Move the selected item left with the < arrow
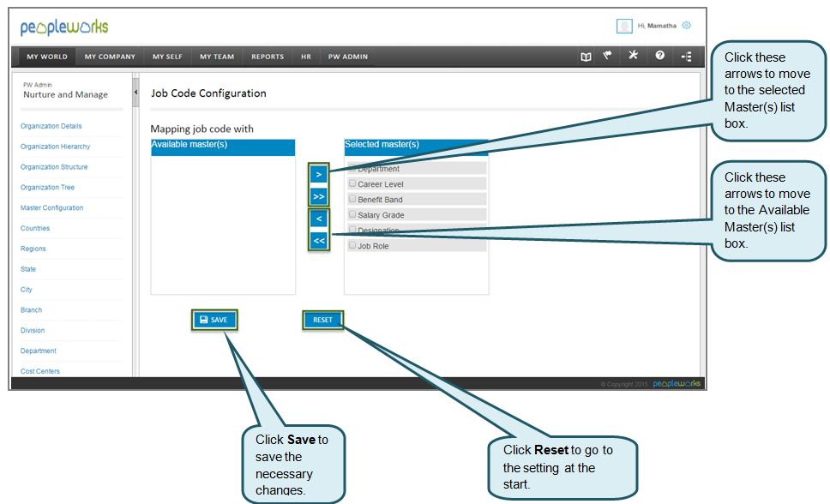The height and width of the screenshot is (504, 830). point(319,219)
